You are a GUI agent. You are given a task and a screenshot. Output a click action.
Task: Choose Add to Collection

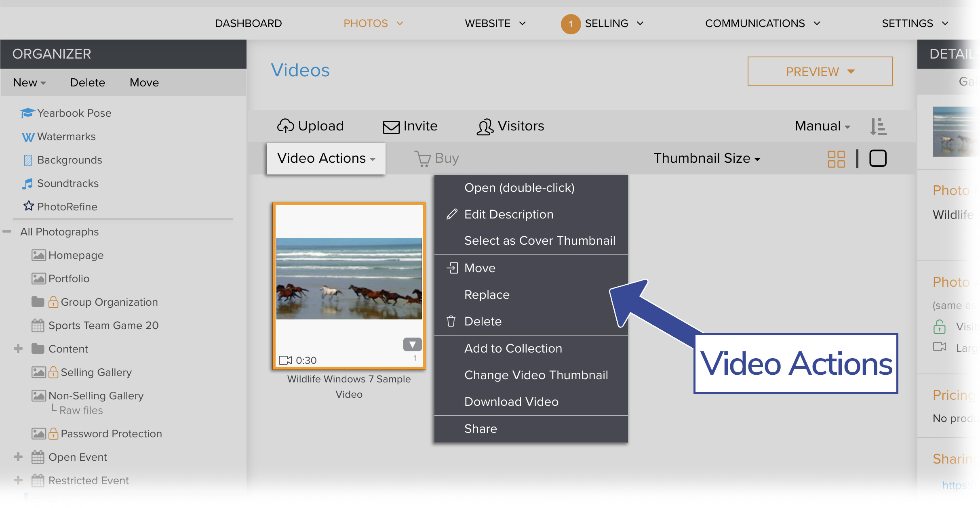click(x=531, y=348)
